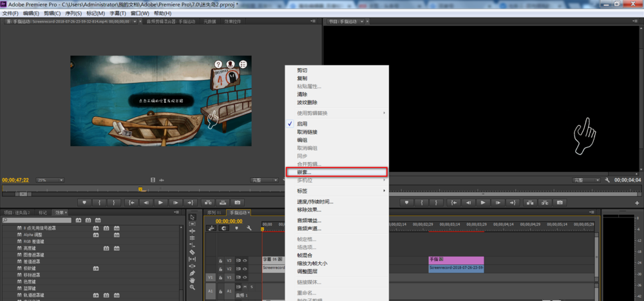This screenshot has height=301, width=644.
Task: Click 速度/持续时间... in context menu
Action: (315, 201)
